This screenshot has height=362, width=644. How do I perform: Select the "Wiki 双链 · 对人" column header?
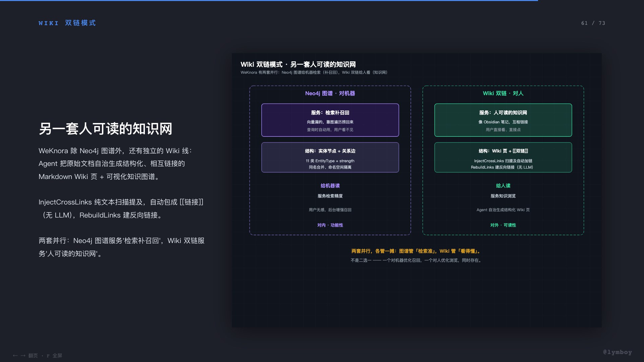(x=503, y=93)
